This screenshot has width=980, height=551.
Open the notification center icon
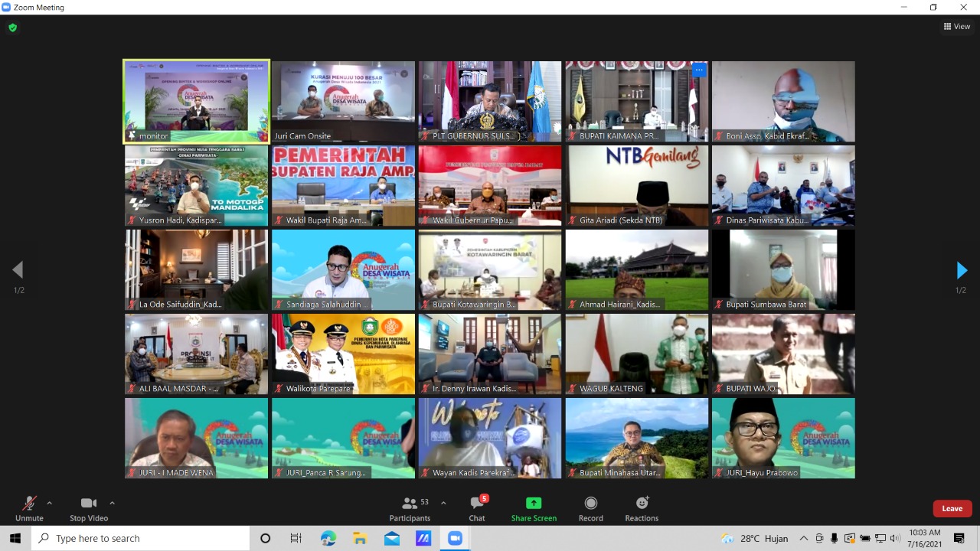tap(959, 539)
